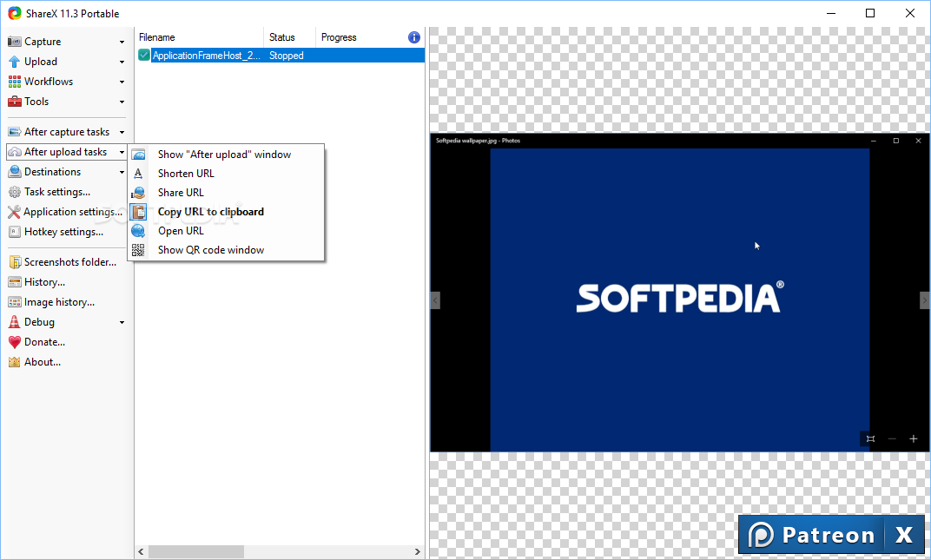The width and height of the screenshot is (931, 560).
Task: Collapse After upload tasks dropdown arrow
Action: [122, 153]
